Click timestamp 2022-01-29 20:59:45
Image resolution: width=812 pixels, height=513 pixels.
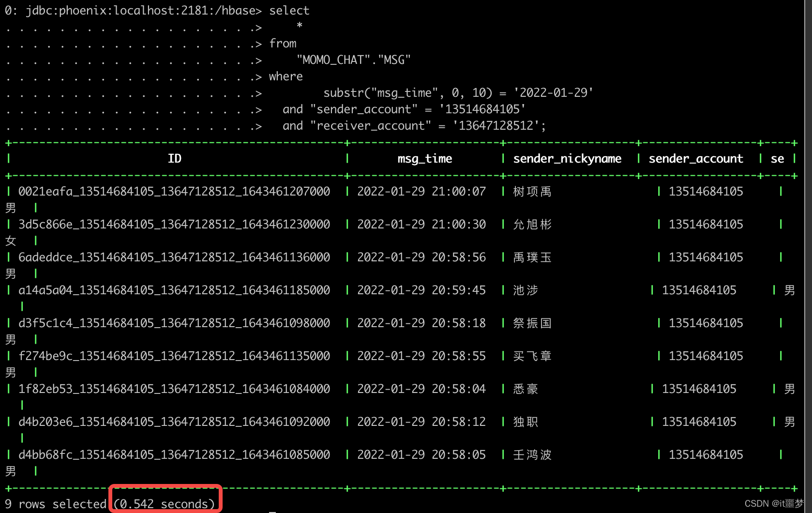coord(421,290)
